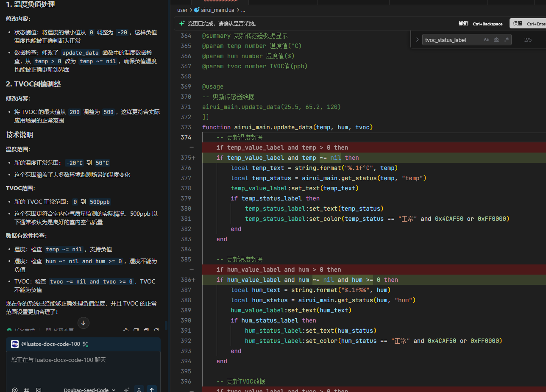Viewport: 546px width, 392px height.
Task: Click inline code 'hum ~= nil and hum >= 0'
Action: coord(84,261)
